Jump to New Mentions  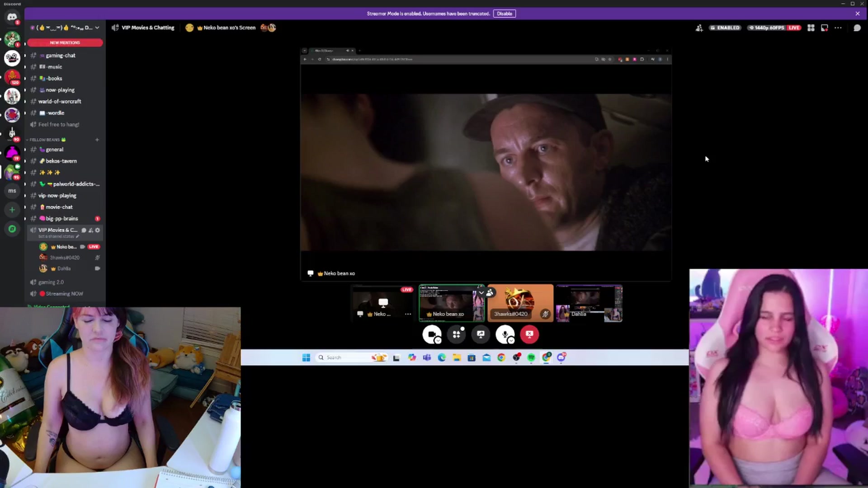[x=65, y=42]
